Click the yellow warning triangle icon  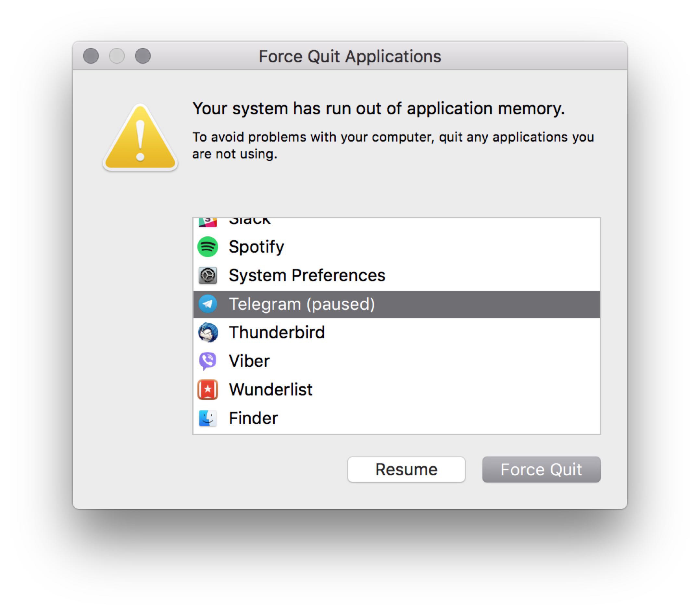tap(140, 140)
